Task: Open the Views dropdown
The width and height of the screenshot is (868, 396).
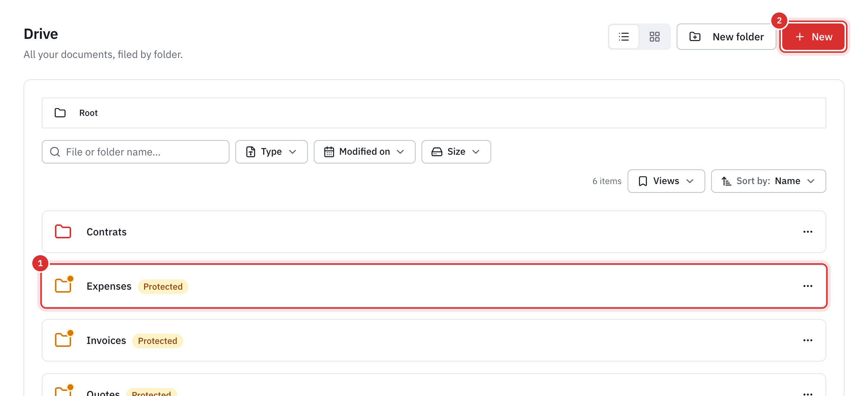Action: point(666,181)
